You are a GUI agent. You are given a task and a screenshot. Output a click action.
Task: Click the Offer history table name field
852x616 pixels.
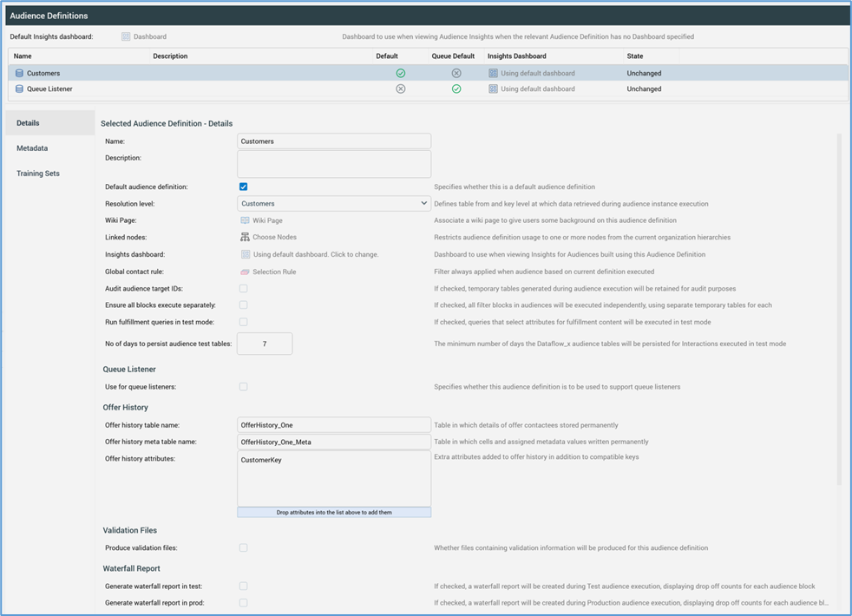pos(334,425)
